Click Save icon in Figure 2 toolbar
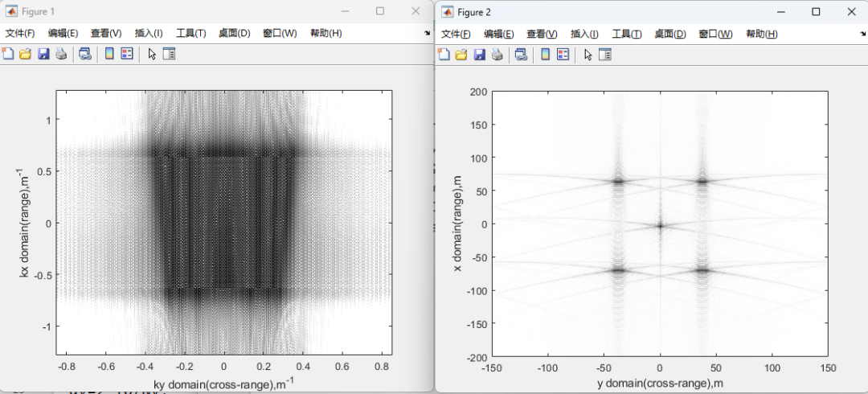The image size is (868, 394). pyautogui.click(x=479, y=54)
